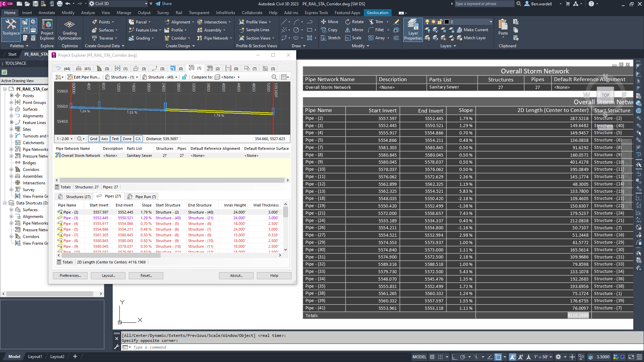Expand the Surfaces node in Toolspace tree

(11, 109)
